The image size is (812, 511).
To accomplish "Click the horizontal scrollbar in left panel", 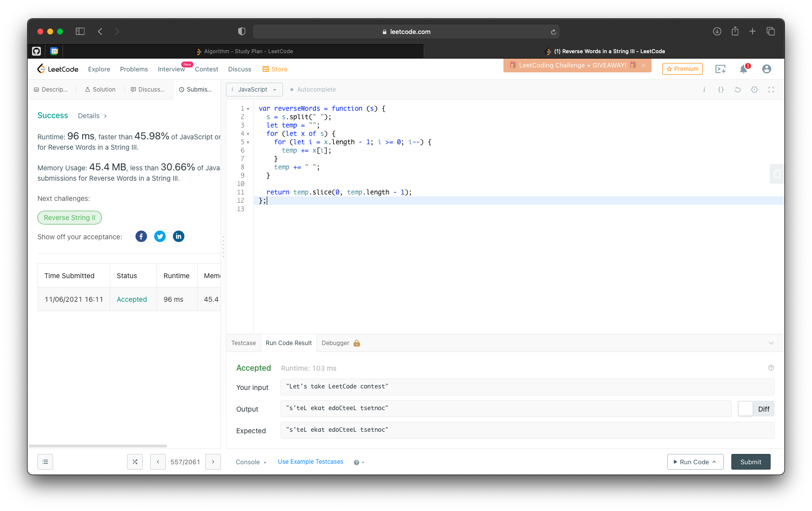I will tap(97, 446).
